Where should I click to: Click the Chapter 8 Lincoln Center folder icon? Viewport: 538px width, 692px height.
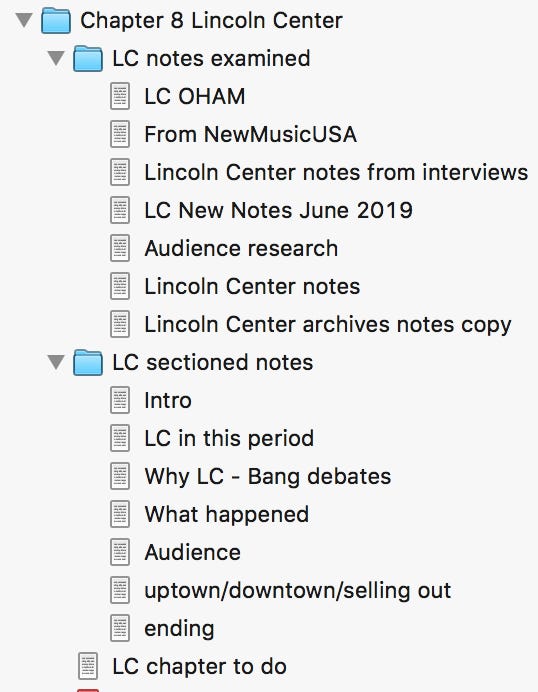click(x=56, y=21)
